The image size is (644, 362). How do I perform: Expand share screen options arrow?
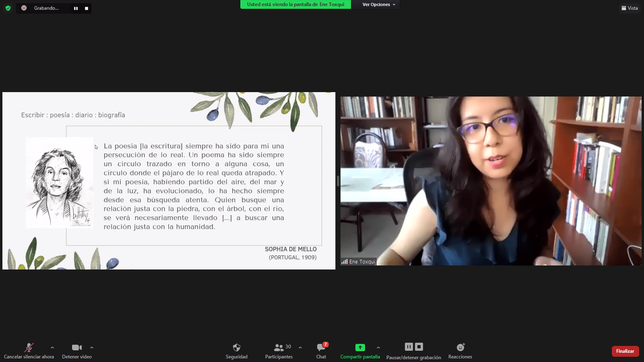pos(378,348)
